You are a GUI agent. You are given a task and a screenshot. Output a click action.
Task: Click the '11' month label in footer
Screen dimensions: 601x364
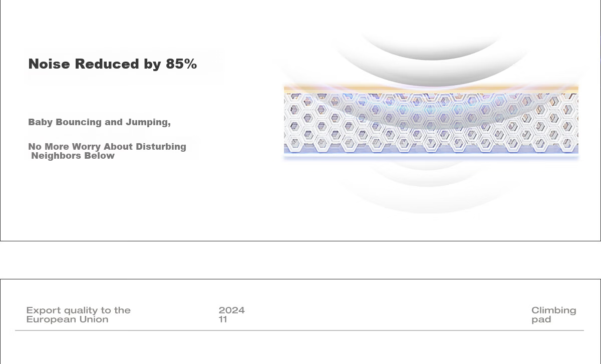(223, 319)
